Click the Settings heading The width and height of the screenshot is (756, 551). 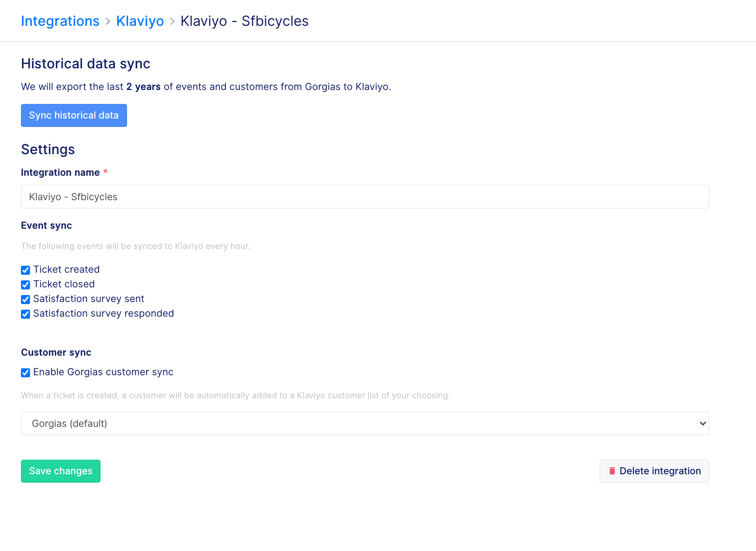(48, 150)
